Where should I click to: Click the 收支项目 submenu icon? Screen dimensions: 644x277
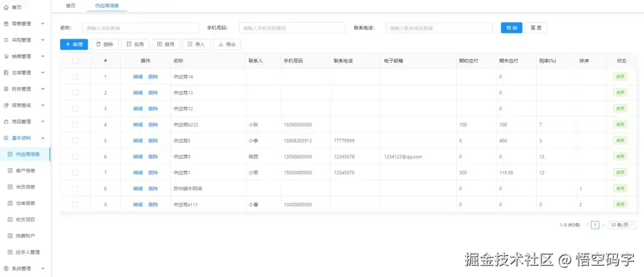click(x=10, y=220)
